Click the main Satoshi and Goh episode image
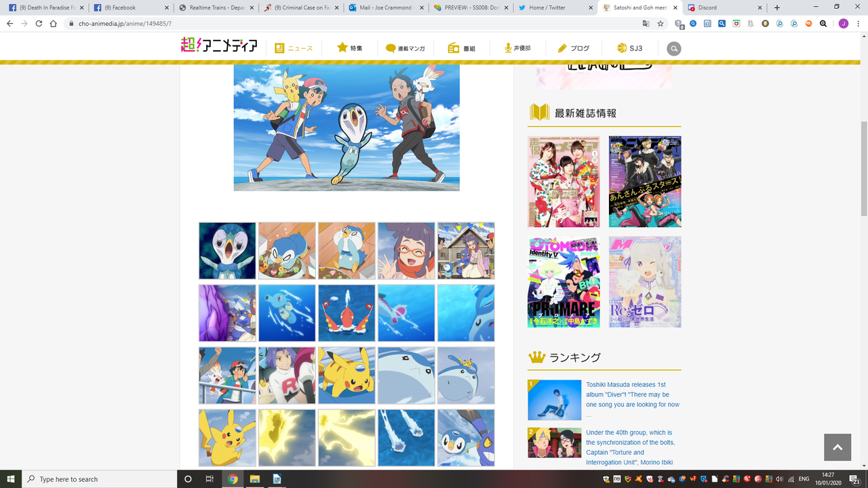The height and width of the screenshot is (488, 868). coord(347,127)
